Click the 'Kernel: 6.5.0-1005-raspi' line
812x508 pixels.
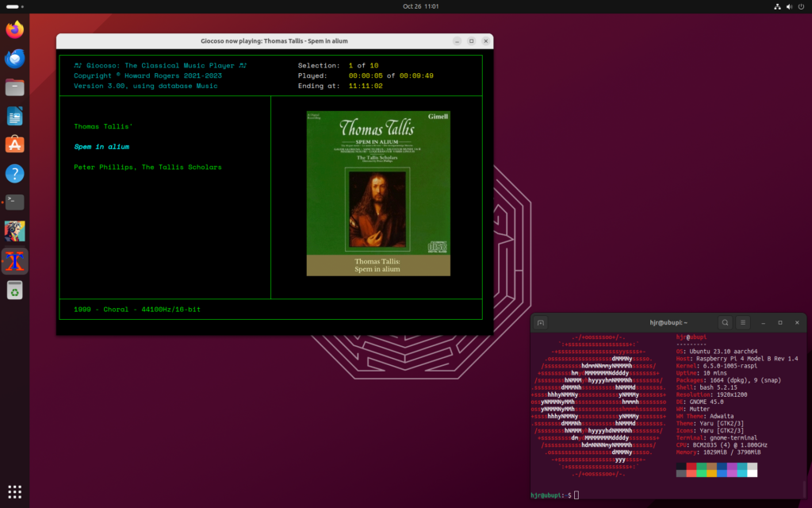click(x=717, y=366)
